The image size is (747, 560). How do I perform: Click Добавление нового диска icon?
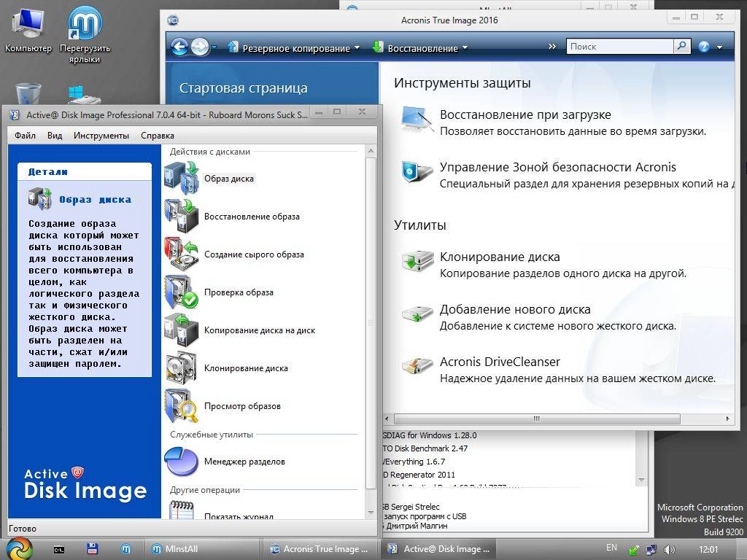coord(417,314)
